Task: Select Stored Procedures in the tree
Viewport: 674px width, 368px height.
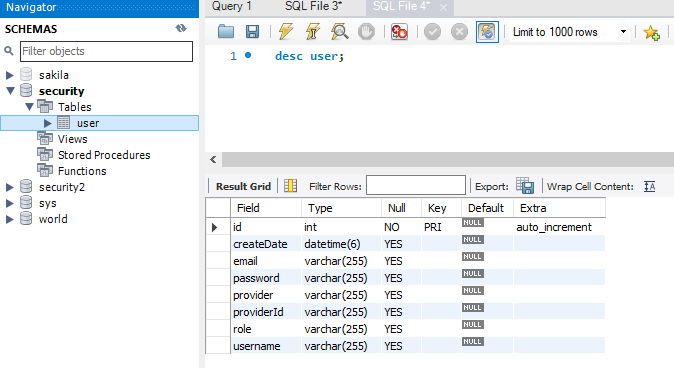Action: tap(104, 155)
